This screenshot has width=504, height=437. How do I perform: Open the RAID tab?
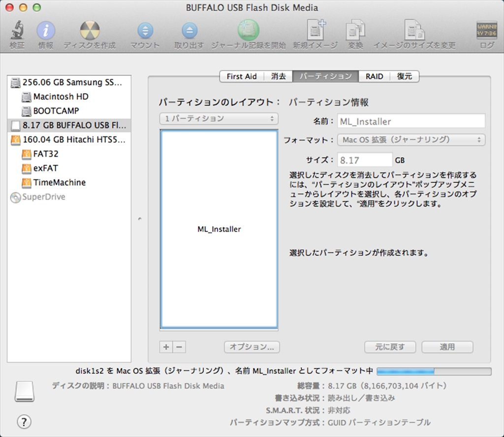[374, 76]
